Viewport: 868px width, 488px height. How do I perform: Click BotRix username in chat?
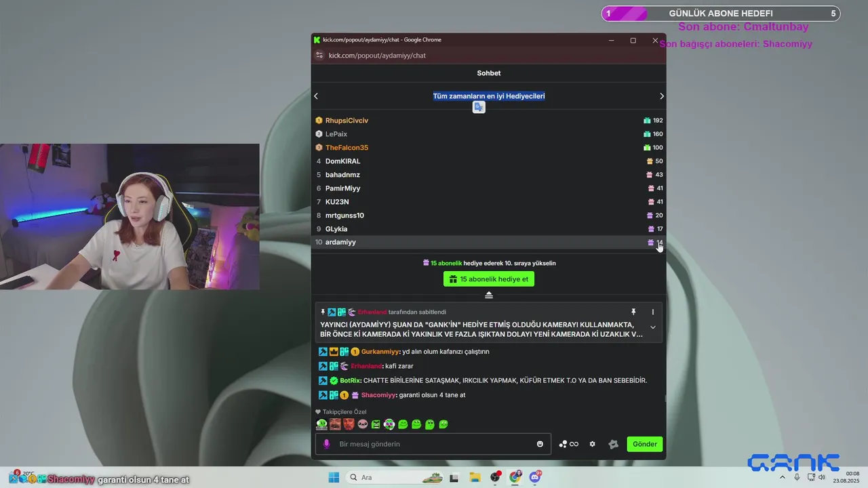click(350, 380)
